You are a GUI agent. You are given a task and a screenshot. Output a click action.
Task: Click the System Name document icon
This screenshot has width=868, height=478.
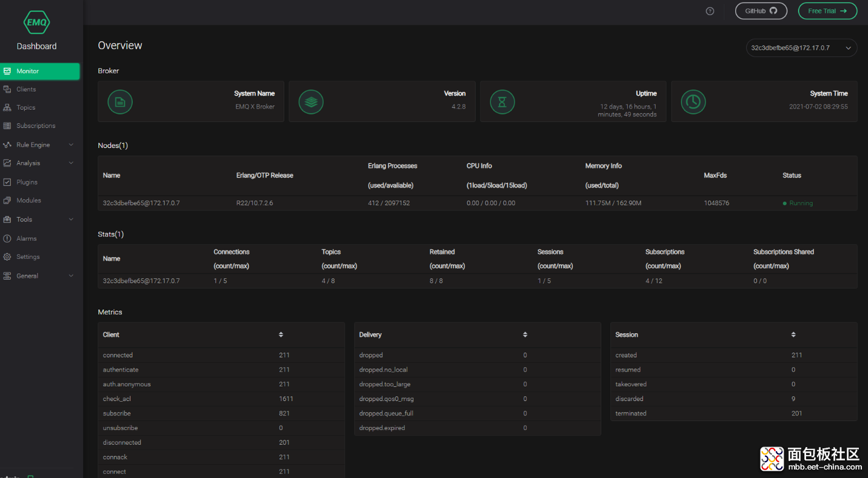pyautogui.click(x=120, y=102)
